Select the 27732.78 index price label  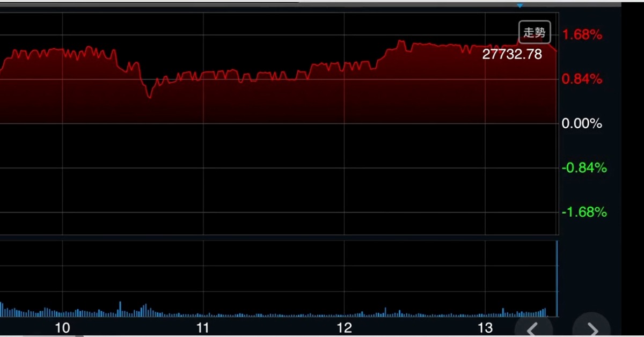pos(512,54)
